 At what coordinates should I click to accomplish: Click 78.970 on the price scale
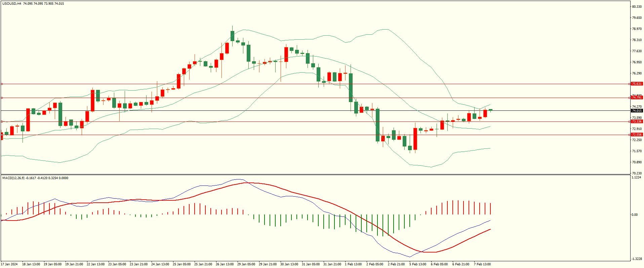coord(637,29)
